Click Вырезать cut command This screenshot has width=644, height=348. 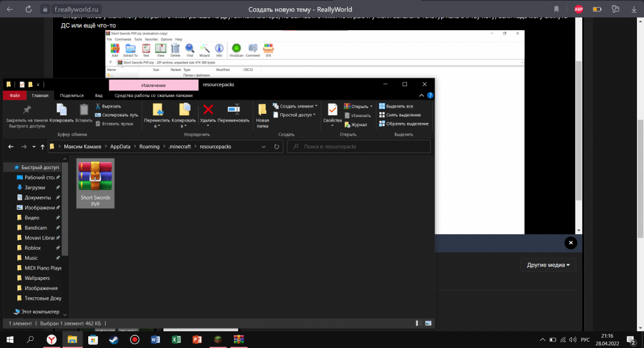coord(108,106)
